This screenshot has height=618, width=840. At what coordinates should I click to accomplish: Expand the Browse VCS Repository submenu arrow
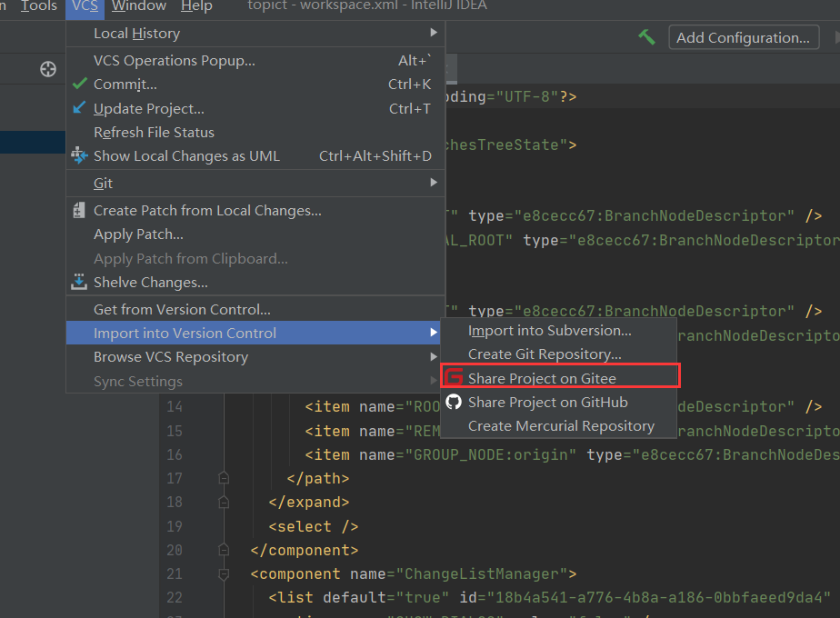click(434, 356)
